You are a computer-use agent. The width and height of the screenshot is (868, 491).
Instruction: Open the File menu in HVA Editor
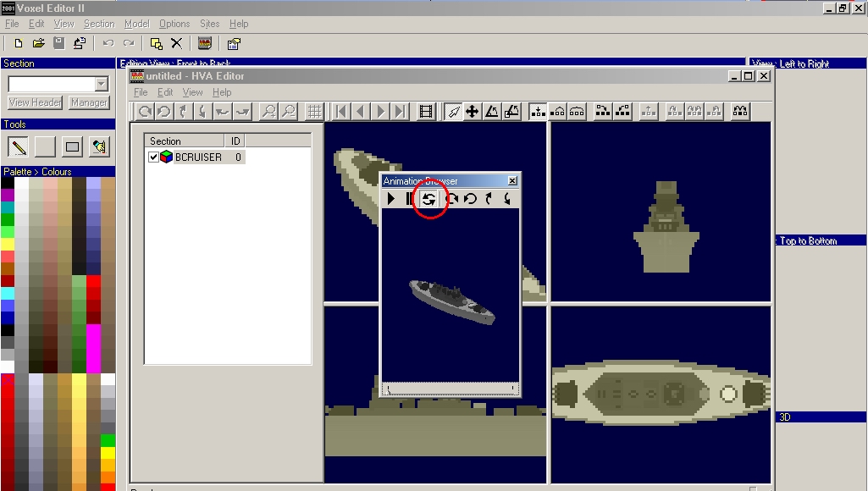[x=141, y=92]
